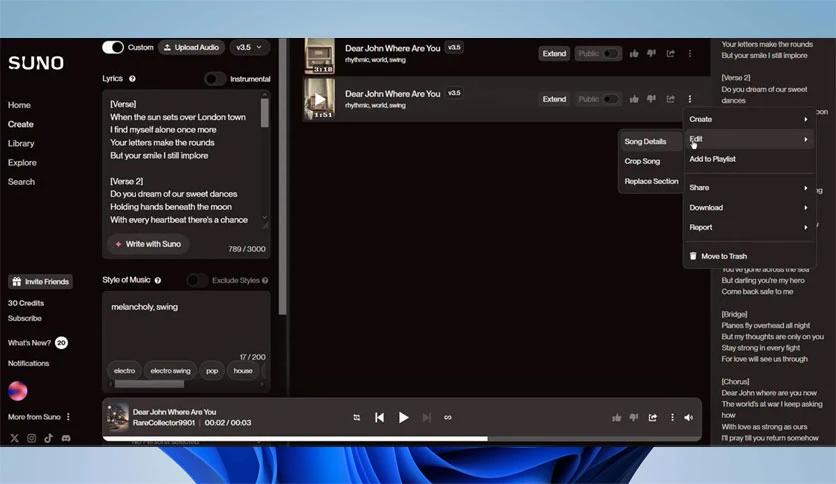Open Suno's Instagram page

31,438
